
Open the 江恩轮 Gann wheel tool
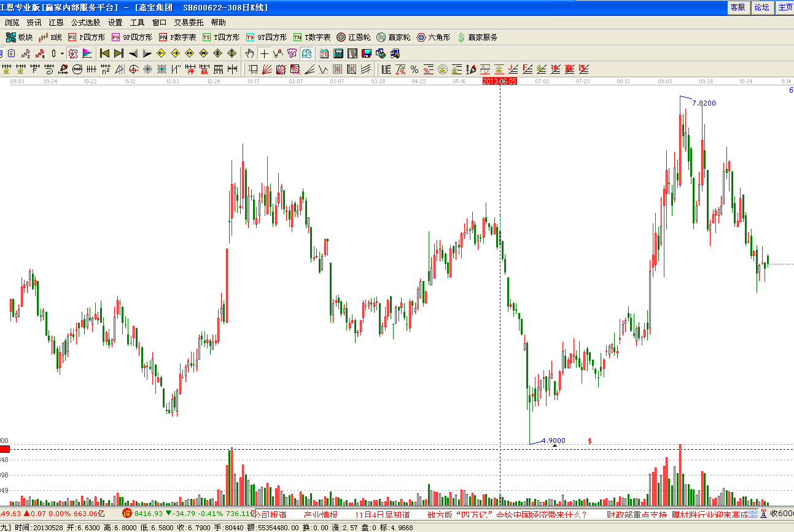pyautogui.click(x=353, y=37)
